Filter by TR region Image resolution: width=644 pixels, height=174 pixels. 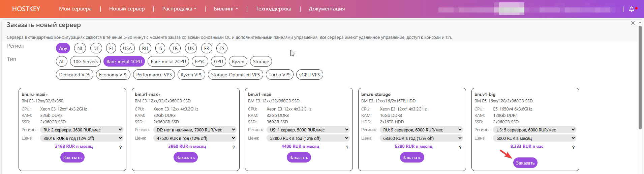(x=175, y=48)
